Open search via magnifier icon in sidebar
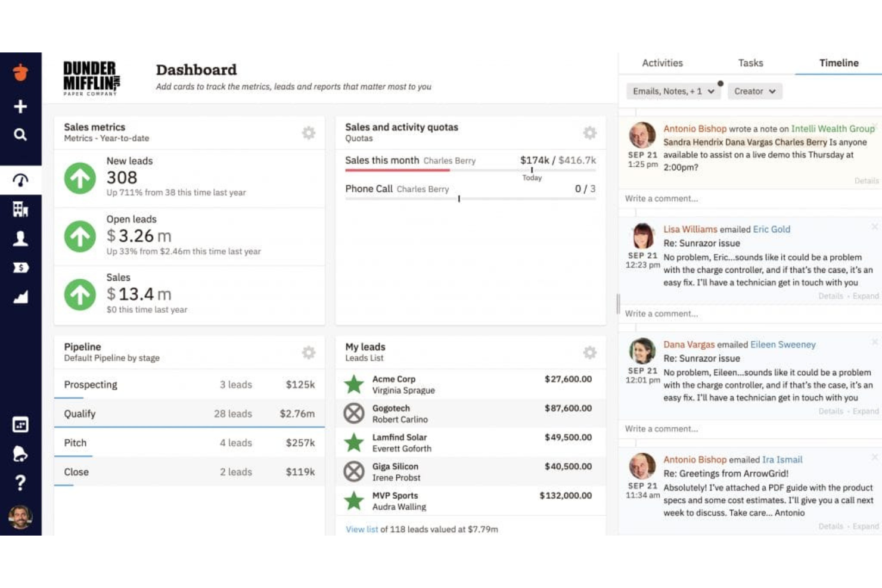The height and width of the screenshot is (588, 882). (20, 135)
